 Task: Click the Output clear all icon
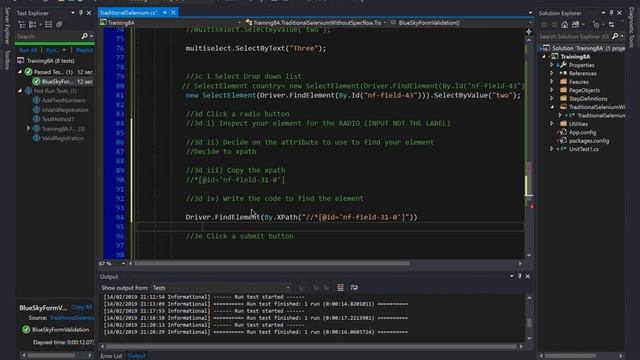[340, 288]
